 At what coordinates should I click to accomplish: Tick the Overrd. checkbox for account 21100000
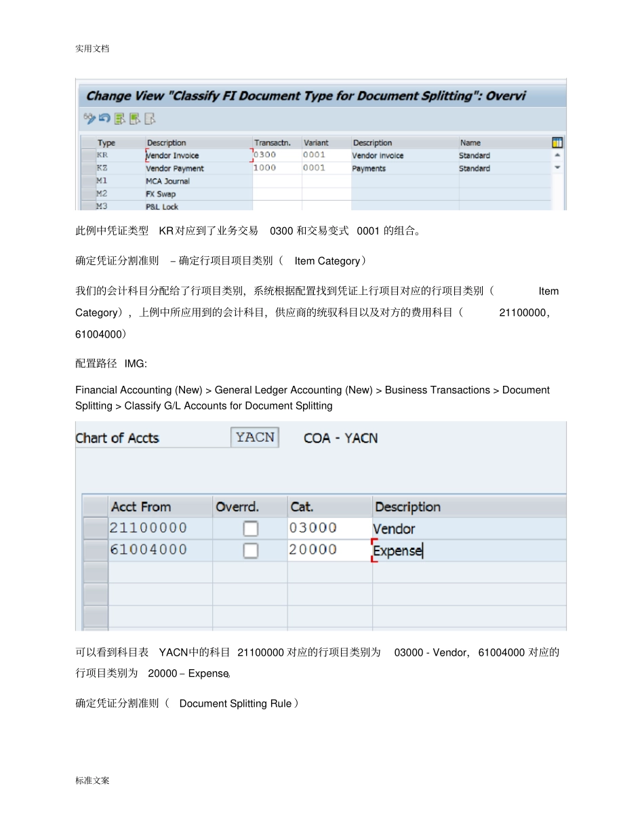tap(250, 529)
